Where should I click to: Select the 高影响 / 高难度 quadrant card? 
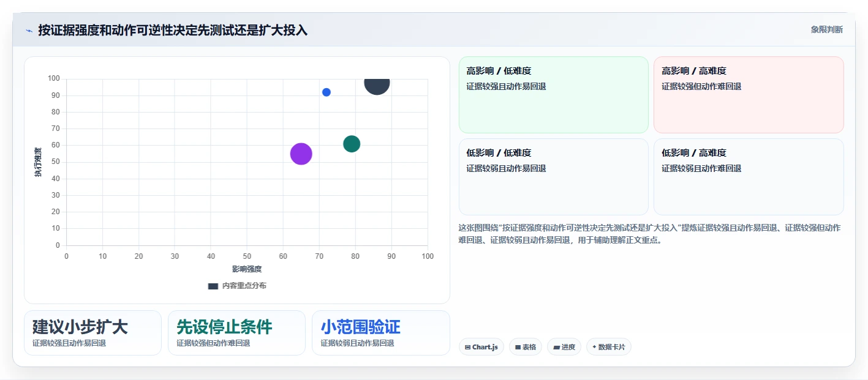point(749,95)
